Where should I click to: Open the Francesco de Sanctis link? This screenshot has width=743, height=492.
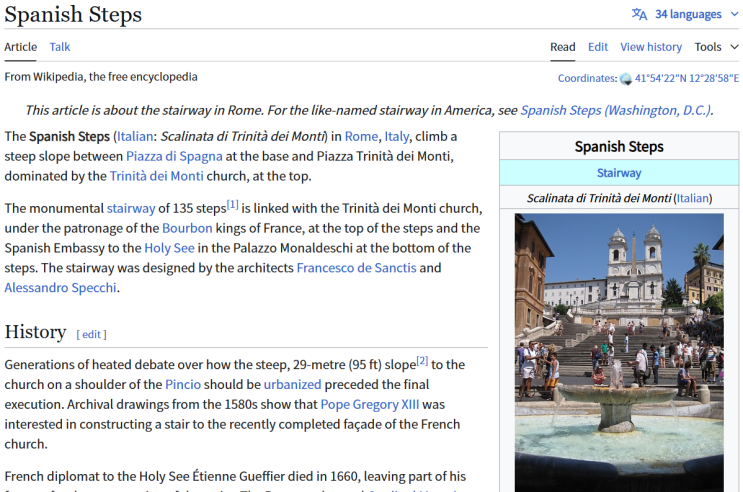356,268
